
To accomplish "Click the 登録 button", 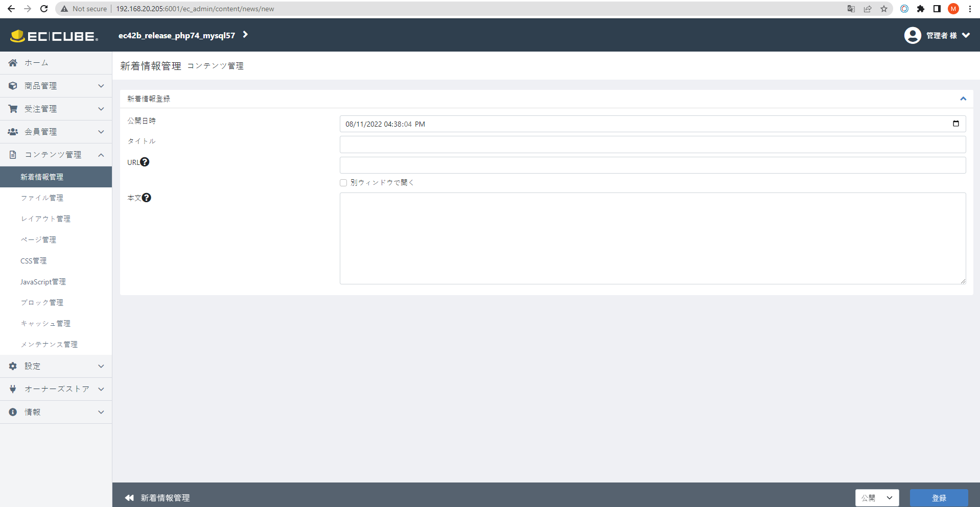I will click(x=939, y=498).
